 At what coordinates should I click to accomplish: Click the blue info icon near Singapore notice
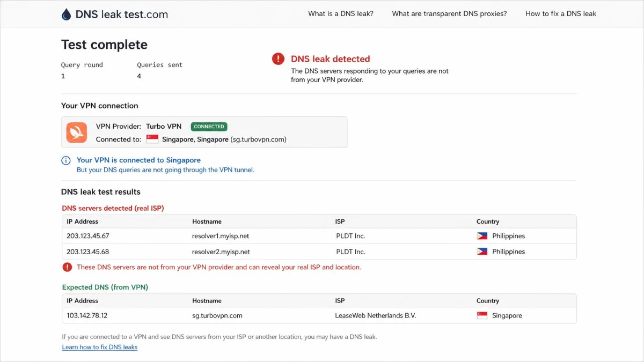point(66,160)
